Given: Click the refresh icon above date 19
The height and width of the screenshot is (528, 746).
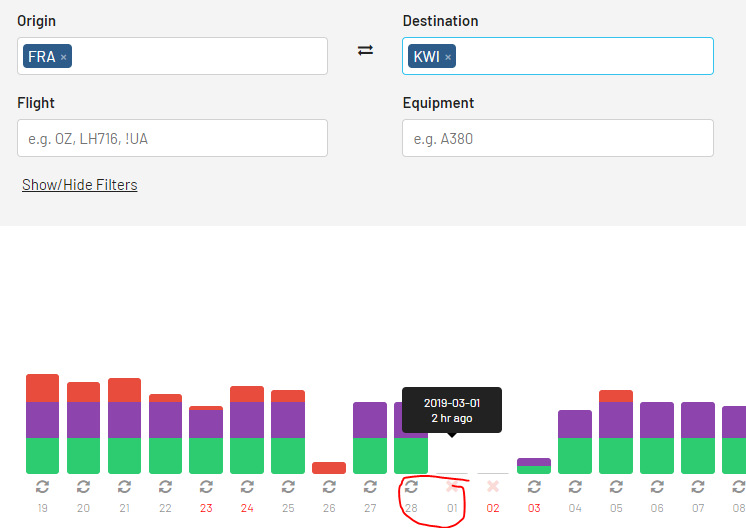Looking at the screenshot, I should [x=42, y=486].
